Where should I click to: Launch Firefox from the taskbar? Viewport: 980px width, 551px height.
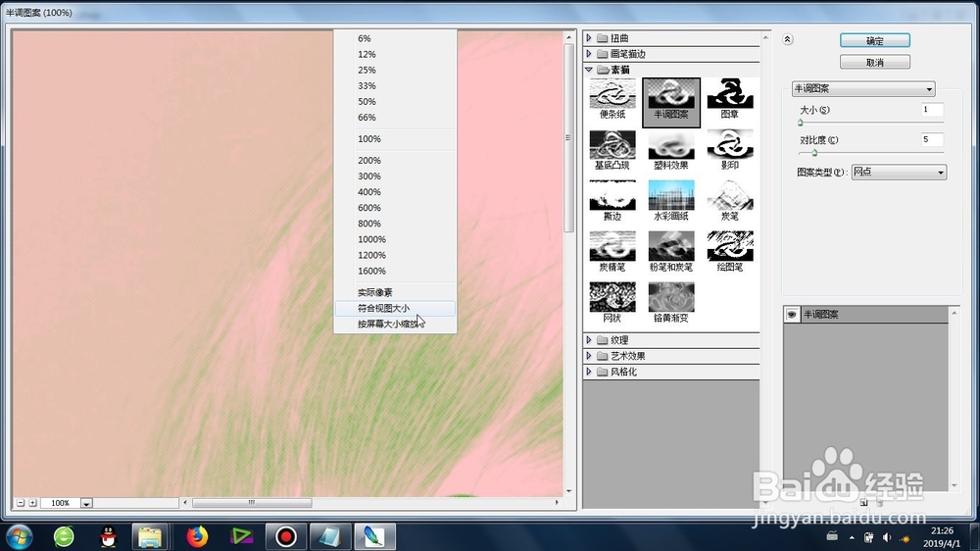197,536
